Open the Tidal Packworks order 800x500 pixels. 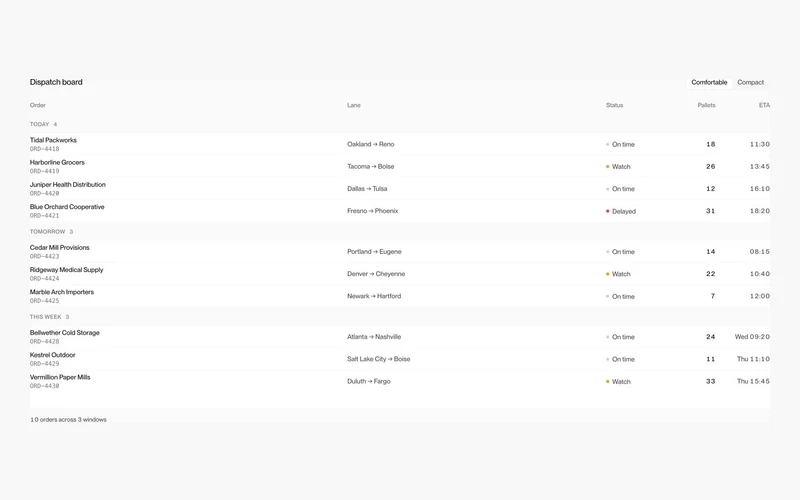coord(53,140)
